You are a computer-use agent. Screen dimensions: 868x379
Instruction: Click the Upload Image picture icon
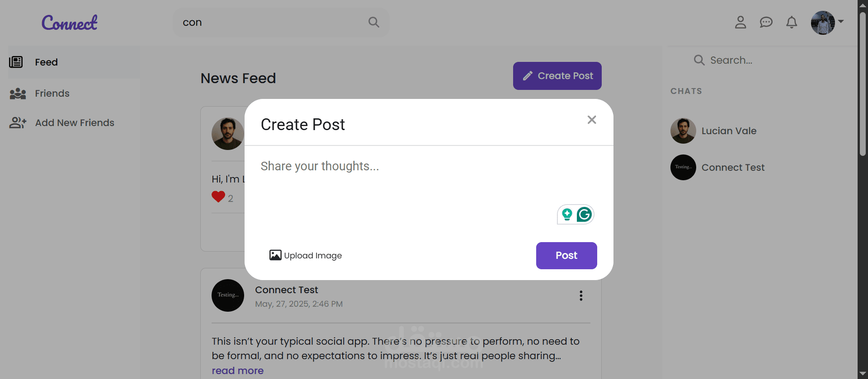275,255
